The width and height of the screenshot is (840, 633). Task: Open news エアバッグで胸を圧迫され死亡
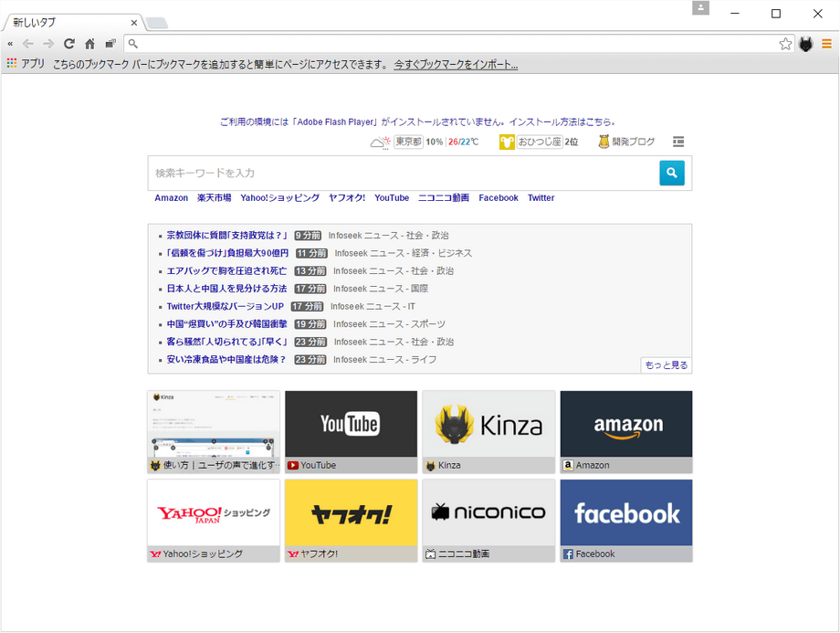pyautogui.click(x=226, y=270)
